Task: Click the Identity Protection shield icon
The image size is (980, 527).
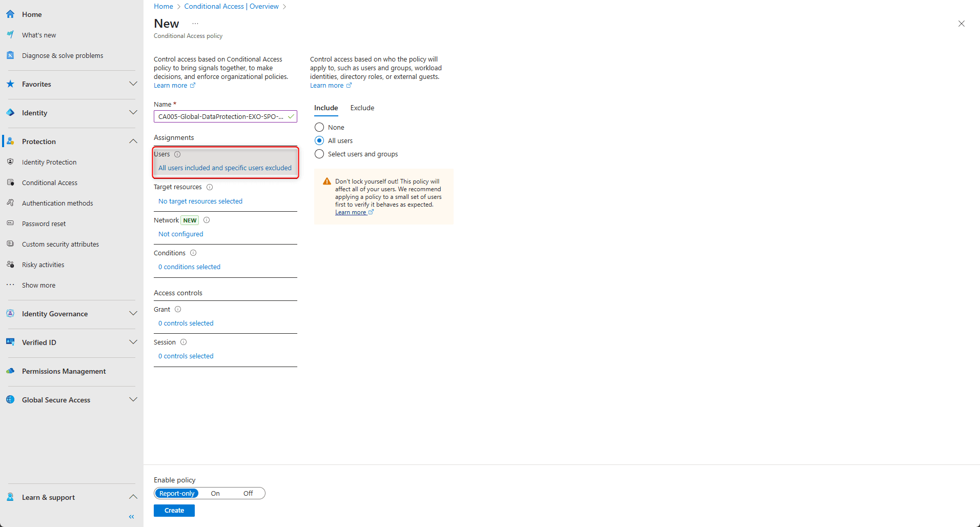Action: pos(10,162)
